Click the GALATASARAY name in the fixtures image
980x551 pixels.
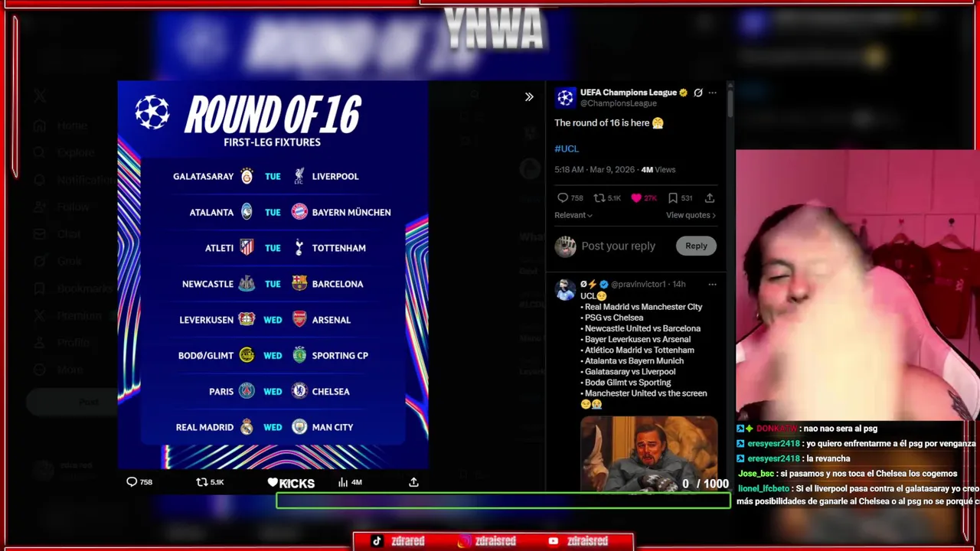click(203, 176)
